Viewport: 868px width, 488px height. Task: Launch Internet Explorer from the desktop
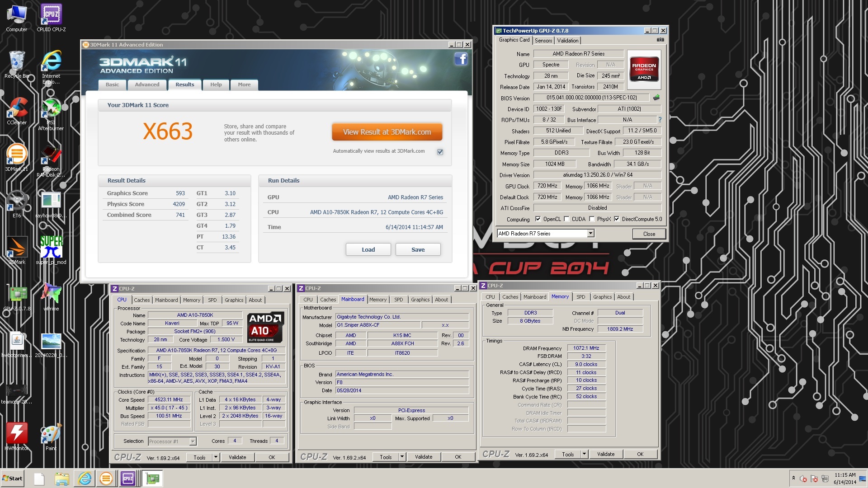(x=51, y=67)
